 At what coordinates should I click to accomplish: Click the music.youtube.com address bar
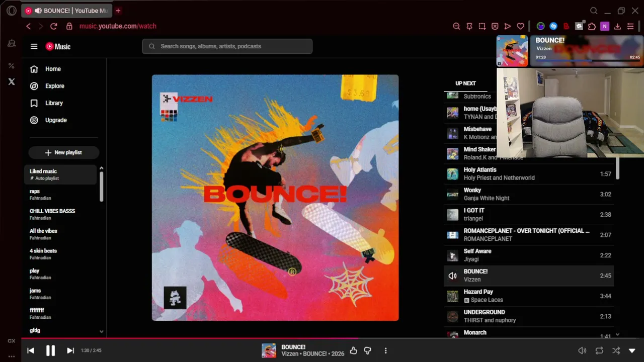[x=118, y=26]
